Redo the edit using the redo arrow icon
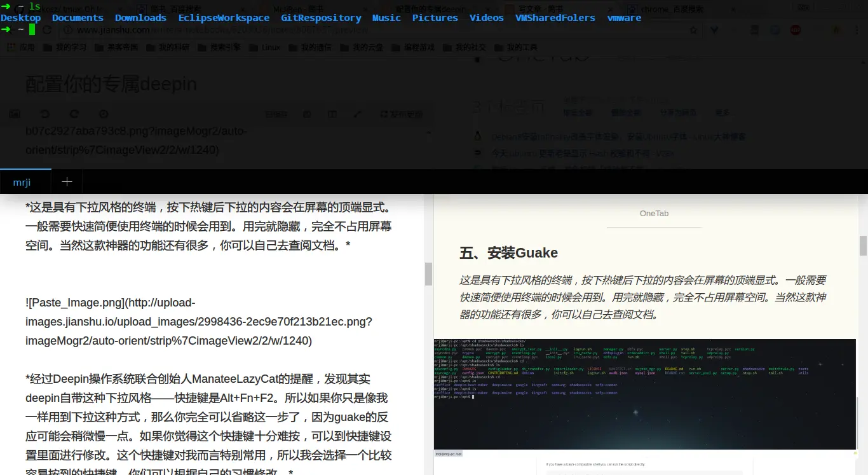Viewport: 868px width, 475px height. 74,114
